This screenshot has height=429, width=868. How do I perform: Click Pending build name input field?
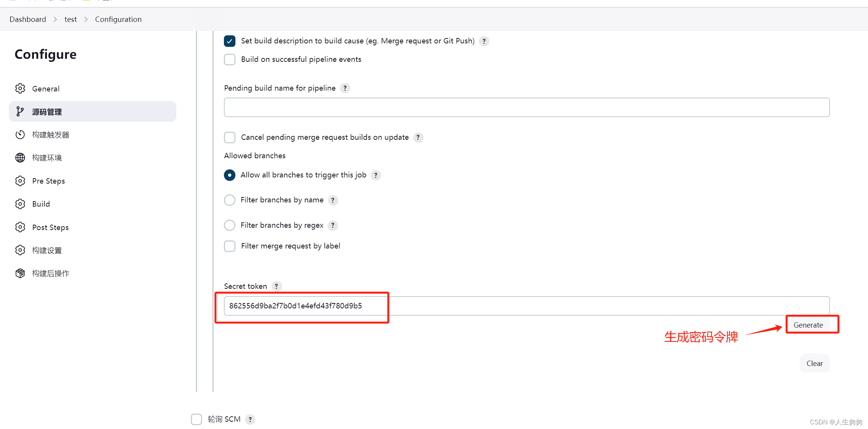pos(527,108)
